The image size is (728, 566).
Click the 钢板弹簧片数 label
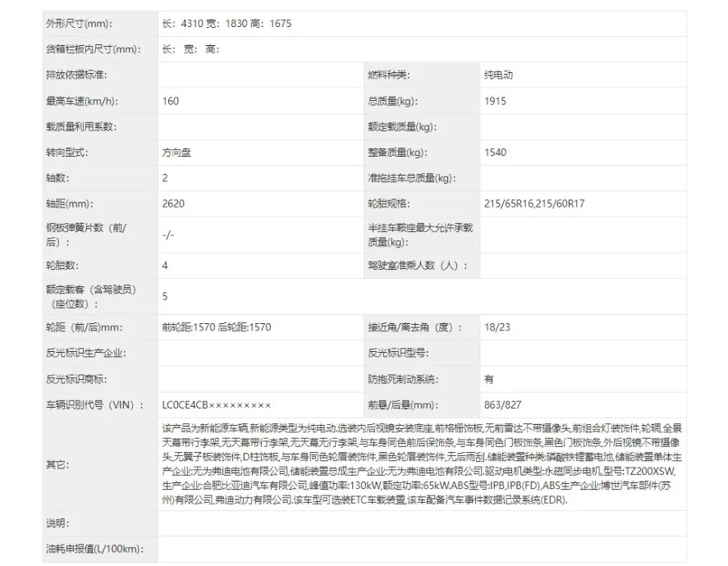pyautogui.click(x=86, y=235)
